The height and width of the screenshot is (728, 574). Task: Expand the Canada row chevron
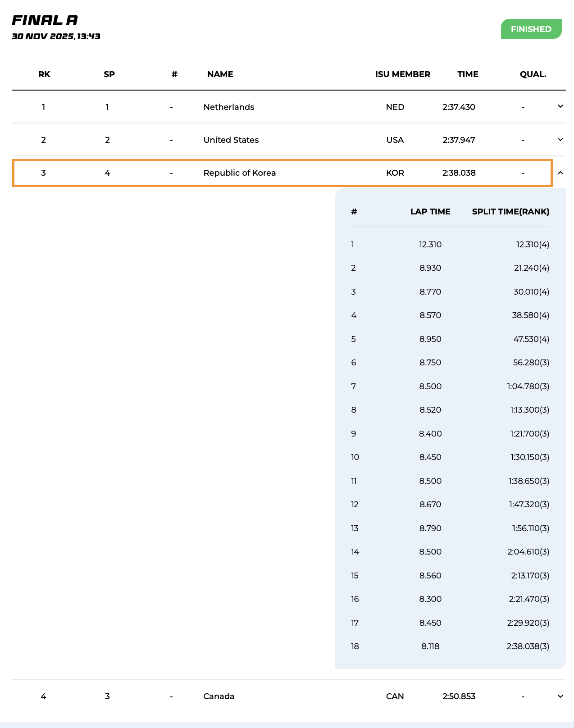[x=560, y=696]
